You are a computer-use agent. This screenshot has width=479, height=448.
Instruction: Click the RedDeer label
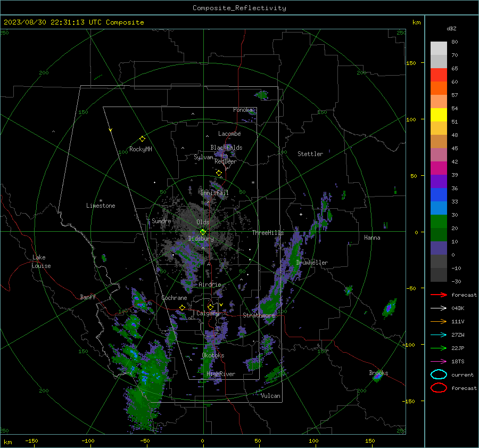(226, 161)
